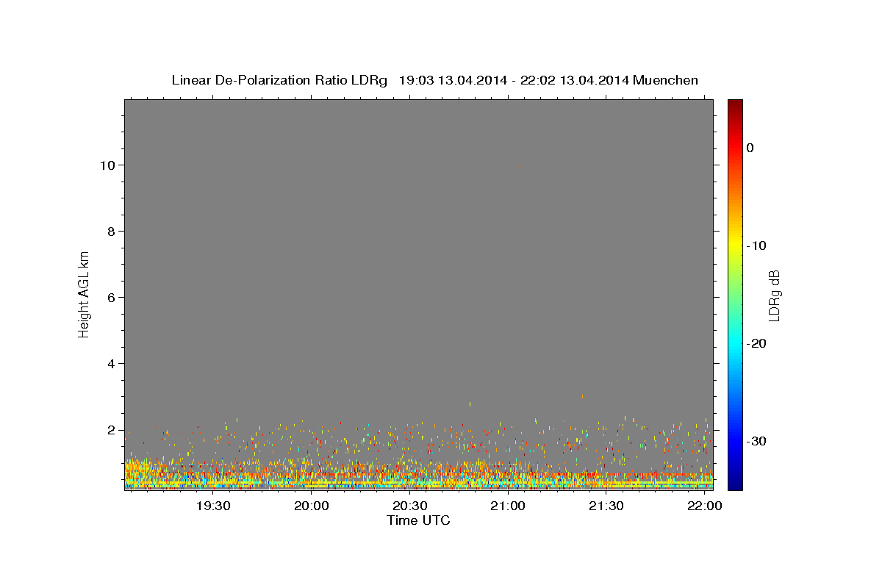This screenshot has height=588, width=882.
Task: Click the 20:30 time tick label
Action: tap(409, 506)
